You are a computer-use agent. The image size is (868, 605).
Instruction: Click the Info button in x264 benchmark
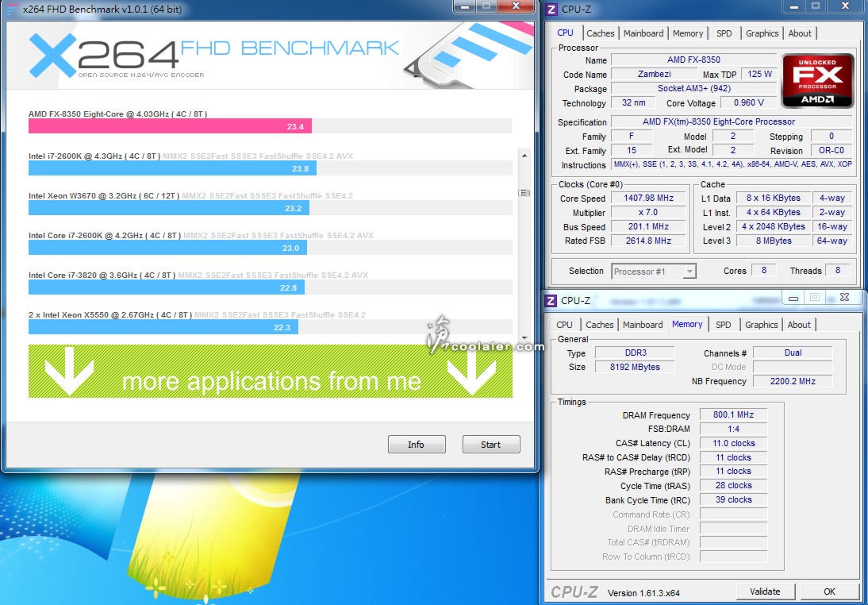[x=417, y=445]
